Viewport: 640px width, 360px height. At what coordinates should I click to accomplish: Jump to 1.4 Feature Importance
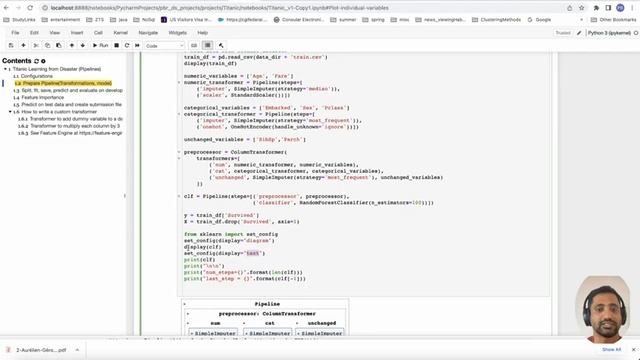[x=38, y=98]
